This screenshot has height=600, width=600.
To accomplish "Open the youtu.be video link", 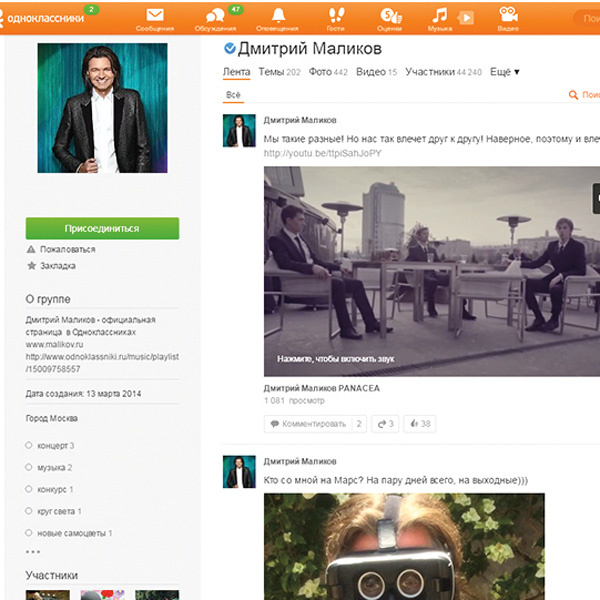I will click(322, 153).
